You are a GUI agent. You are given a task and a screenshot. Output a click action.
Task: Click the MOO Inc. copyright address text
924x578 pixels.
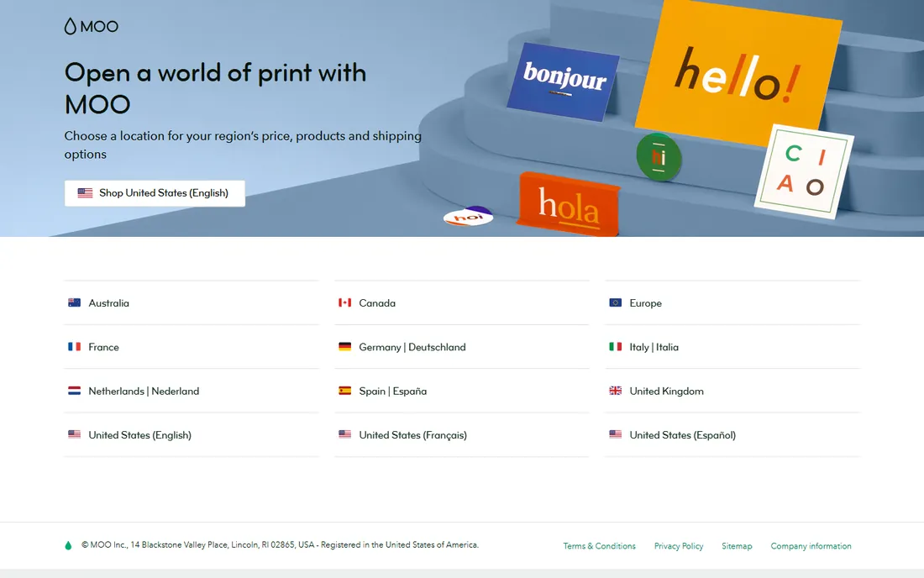(280, 545)
